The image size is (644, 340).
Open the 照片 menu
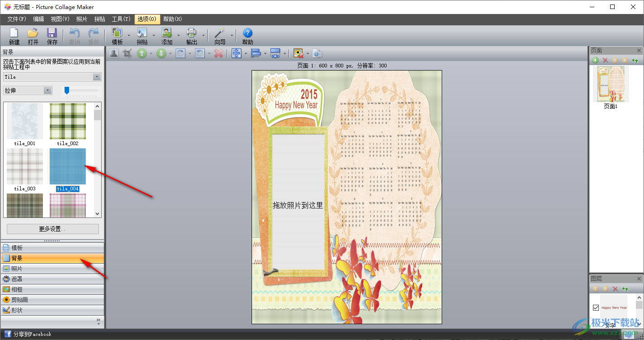[x=82, y=19]
